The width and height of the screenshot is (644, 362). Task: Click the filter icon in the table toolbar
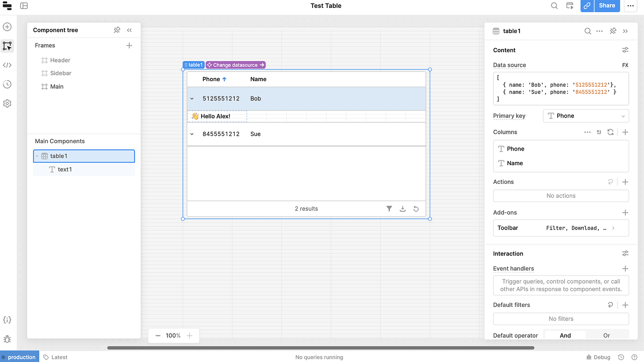[x=389, y=209]
